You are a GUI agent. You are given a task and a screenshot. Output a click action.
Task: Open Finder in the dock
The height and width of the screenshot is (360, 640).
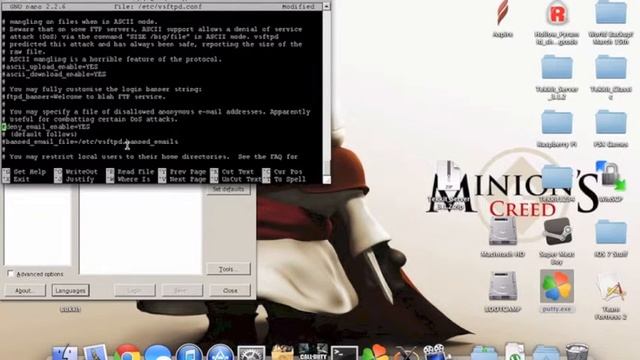64,353
